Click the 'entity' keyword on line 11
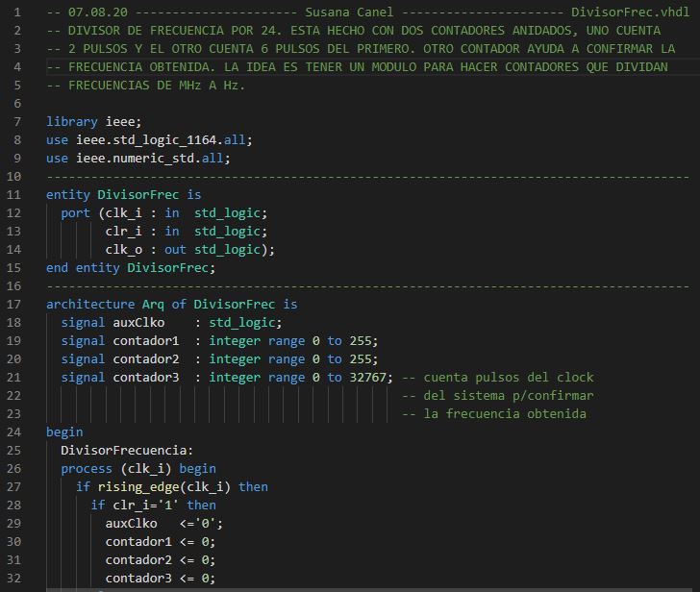This screenshot has width=700, height=592. click(x=68, y=194)
